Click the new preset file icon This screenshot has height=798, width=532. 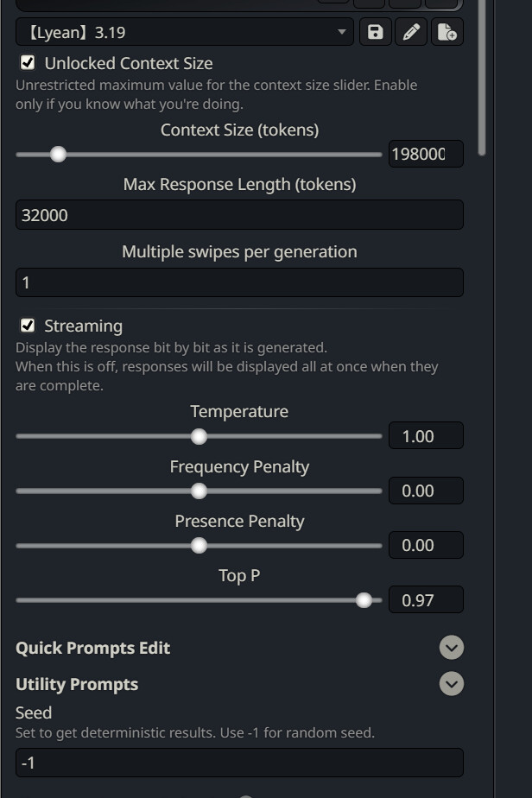click(446, 33)
